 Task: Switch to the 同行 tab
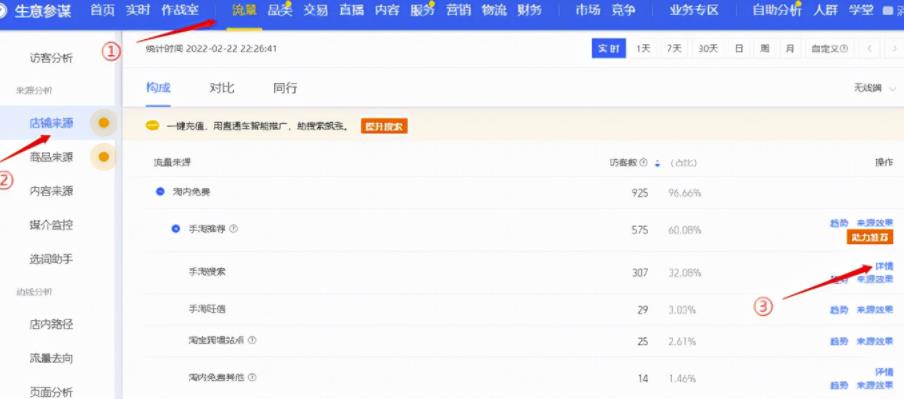point(285,88)
